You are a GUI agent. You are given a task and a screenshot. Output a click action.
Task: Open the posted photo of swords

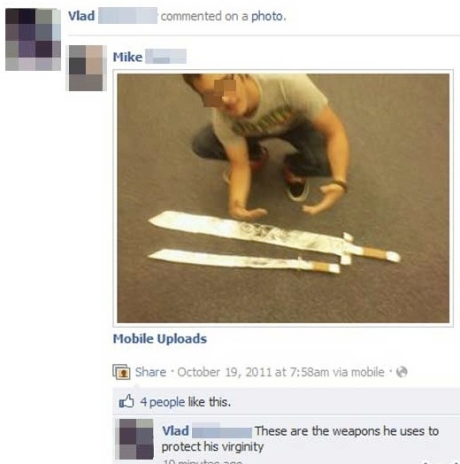283,198
